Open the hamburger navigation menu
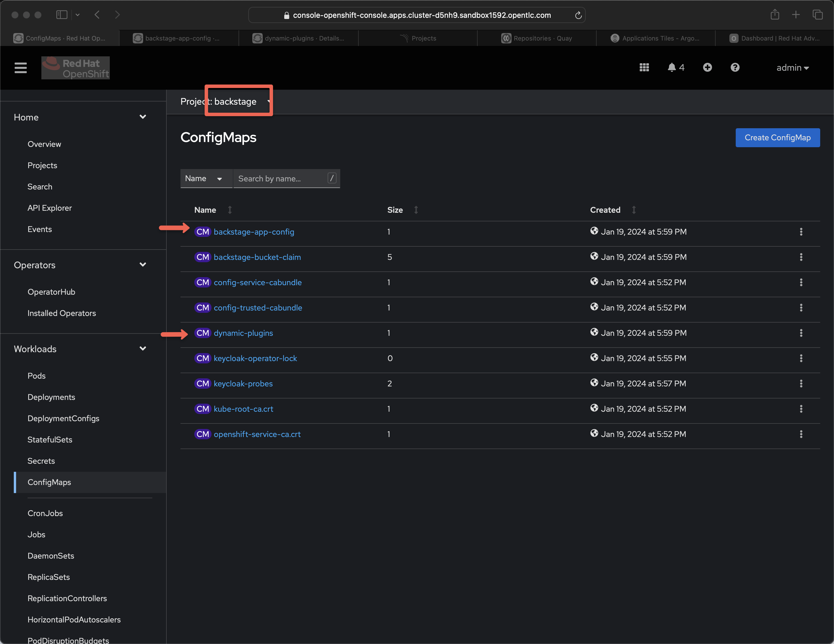 pyautogui.click(x=21, y=68)
